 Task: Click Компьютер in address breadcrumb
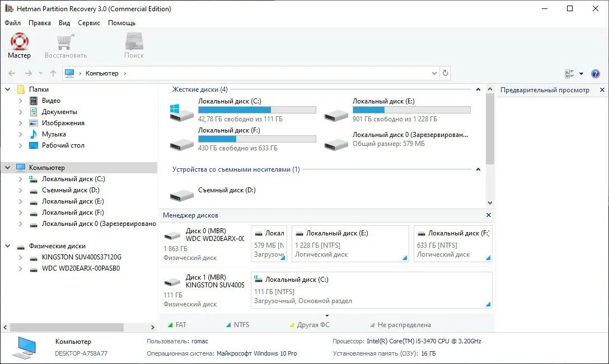102,73
